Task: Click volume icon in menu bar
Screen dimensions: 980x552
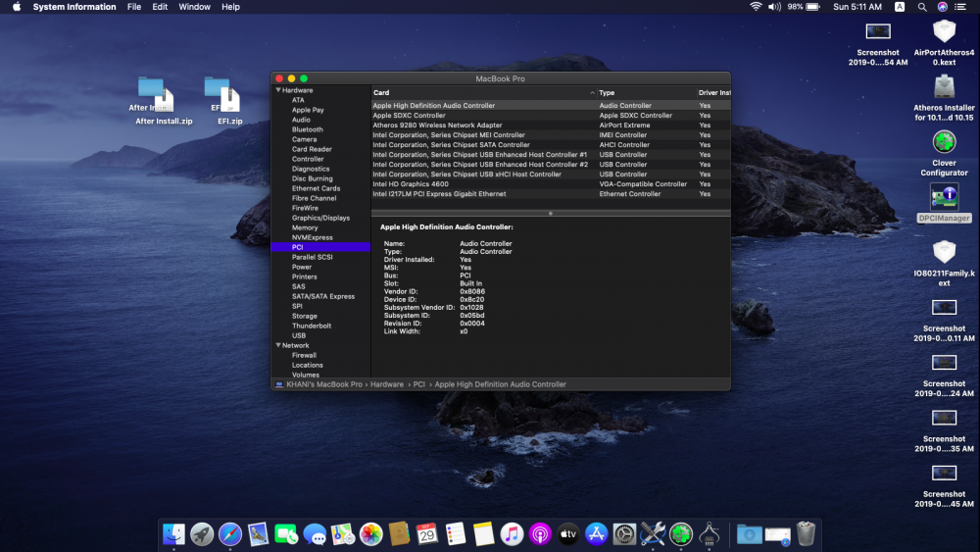Action: click(774, 7)
